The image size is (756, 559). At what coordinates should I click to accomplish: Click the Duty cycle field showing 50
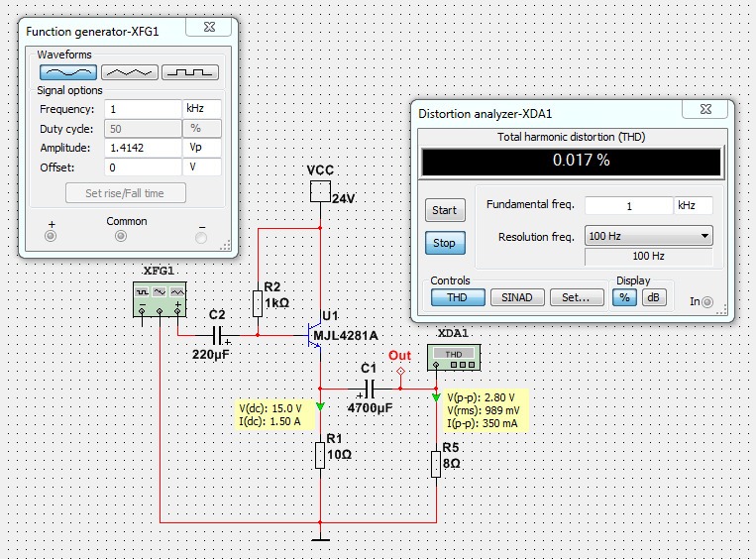pos(143,129)
